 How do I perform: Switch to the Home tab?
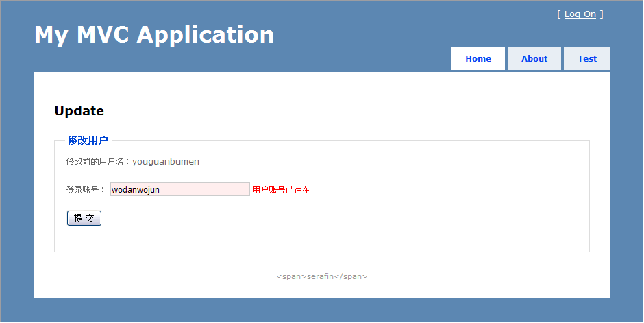click(478, 58)
